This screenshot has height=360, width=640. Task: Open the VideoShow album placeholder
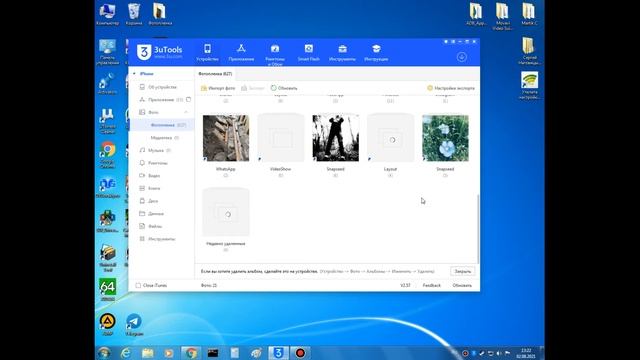pos(281,138)
